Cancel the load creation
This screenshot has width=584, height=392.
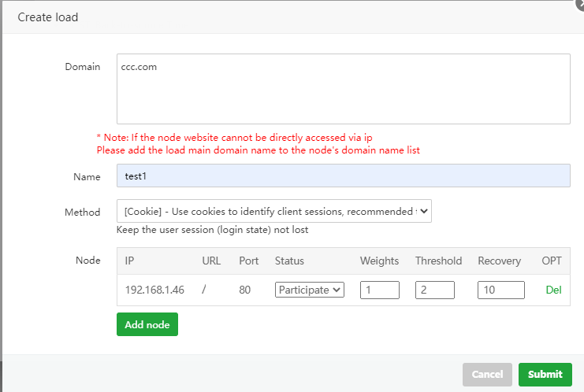[x=487, y=374]
